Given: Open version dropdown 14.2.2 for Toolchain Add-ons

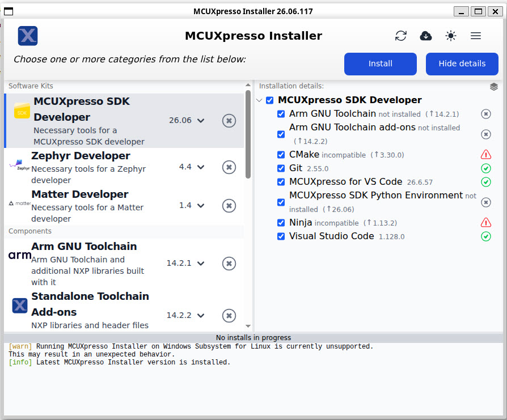Looking at the screenshot, I should click(185, 315).
